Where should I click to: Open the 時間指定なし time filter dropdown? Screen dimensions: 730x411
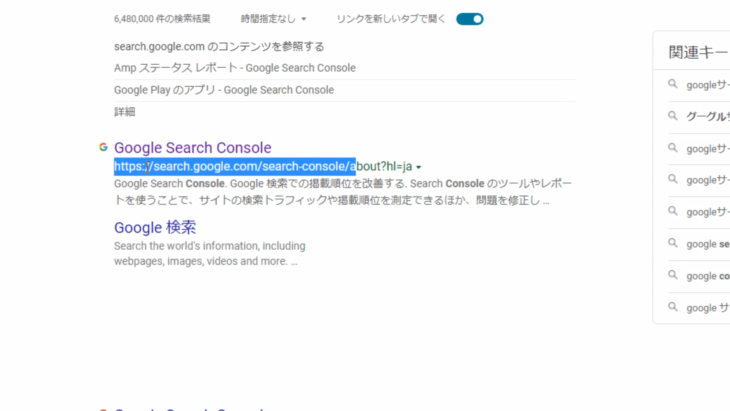tap(273, 19)
